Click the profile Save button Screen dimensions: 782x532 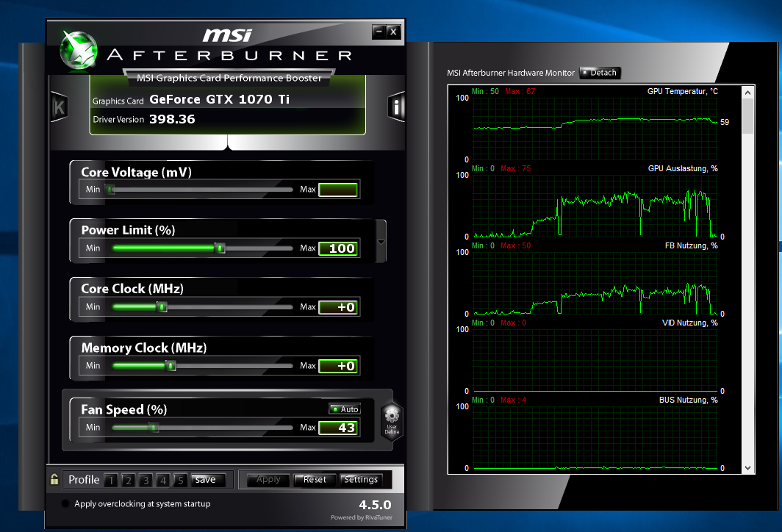(x=208, y=480)
